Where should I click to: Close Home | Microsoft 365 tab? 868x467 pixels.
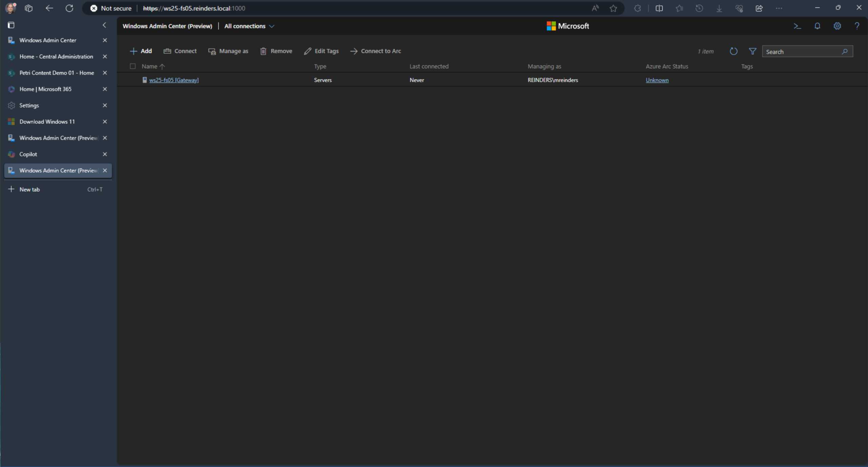coord(105,89)
